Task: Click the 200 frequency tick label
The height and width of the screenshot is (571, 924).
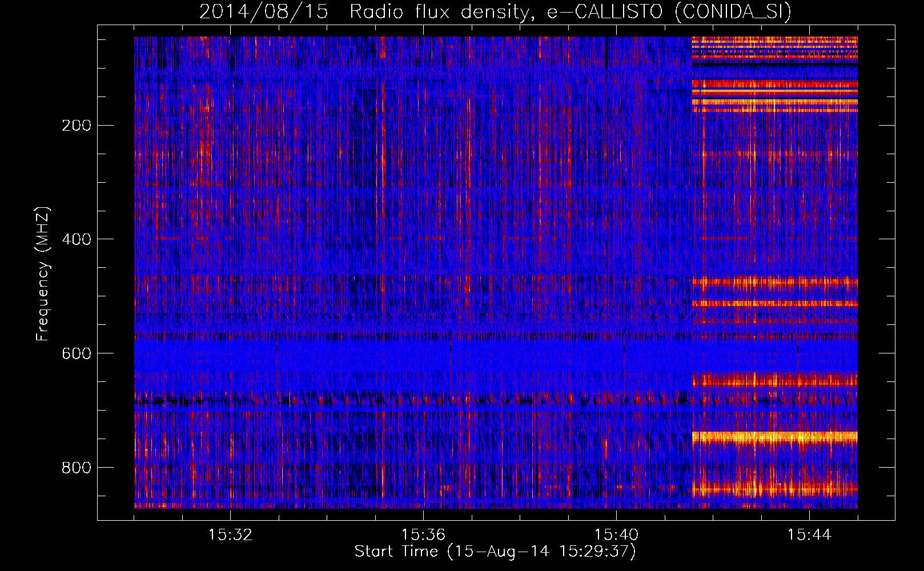Action: 76,125
